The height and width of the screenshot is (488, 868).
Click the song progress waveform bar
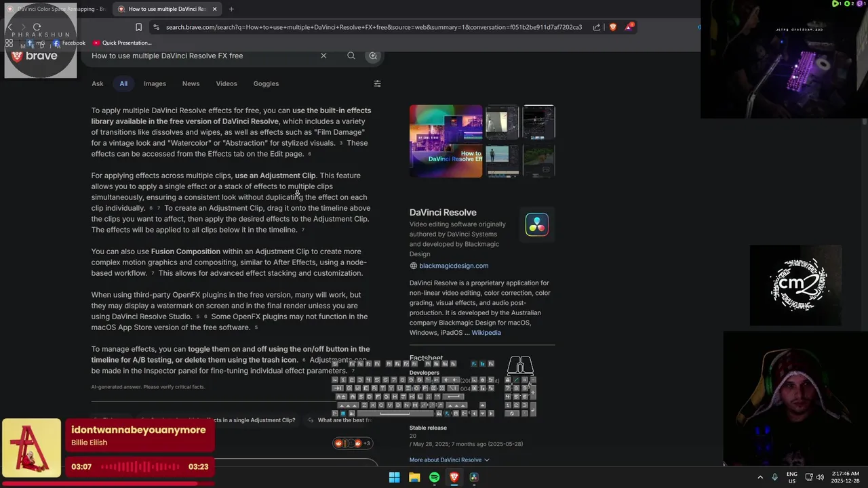coord(139,466)
